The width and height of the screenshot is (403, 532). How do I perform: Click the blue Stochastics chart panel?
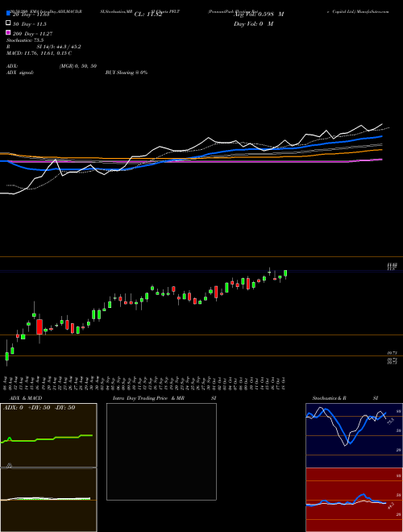coord(354,435)
